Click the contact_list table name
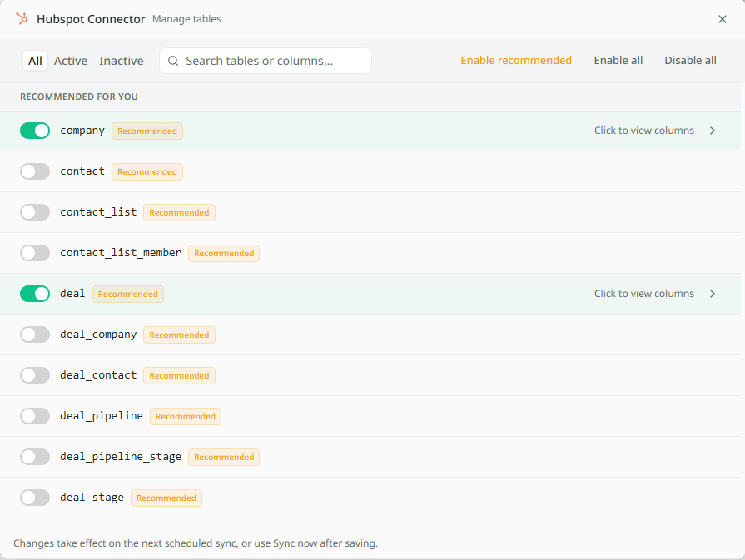This screenshot has height=560, width=745. coord(98,212)
